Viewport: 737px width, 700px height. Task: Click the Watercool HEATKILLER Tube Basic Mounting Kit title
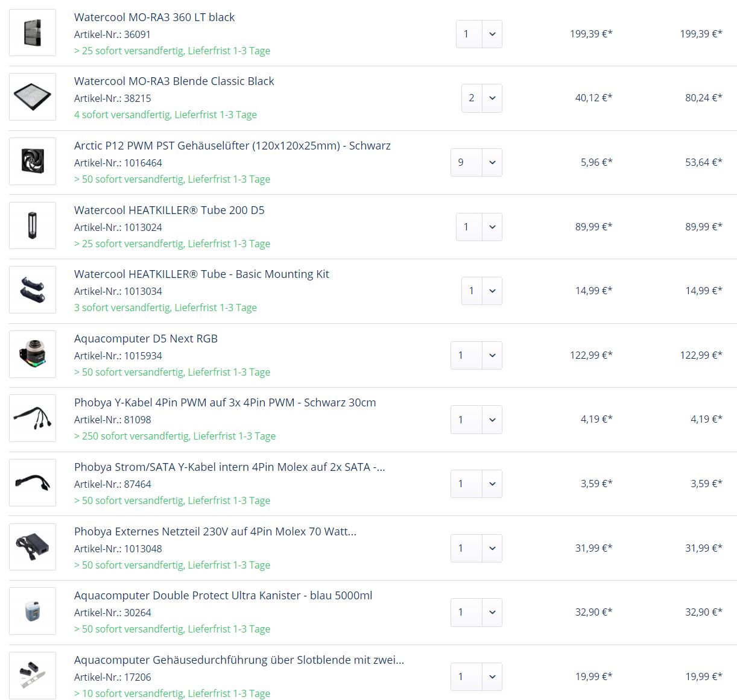tap(201, 274)
